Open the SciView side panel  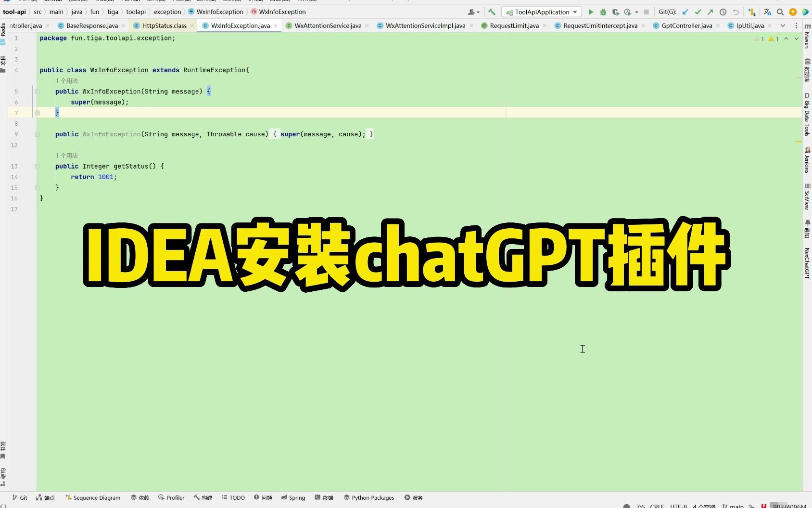tap(807, 197)
